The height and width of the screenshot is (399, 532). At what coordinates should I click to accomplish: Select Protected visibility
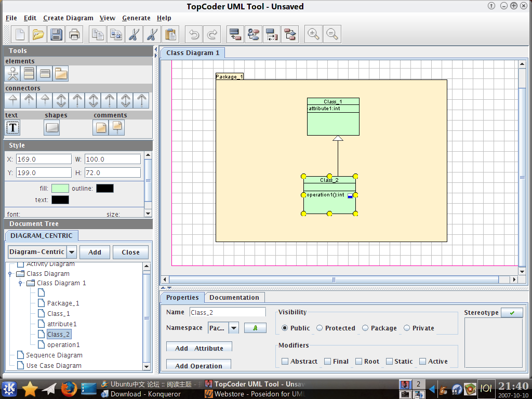pyautogui.click(x=336, y=328)
